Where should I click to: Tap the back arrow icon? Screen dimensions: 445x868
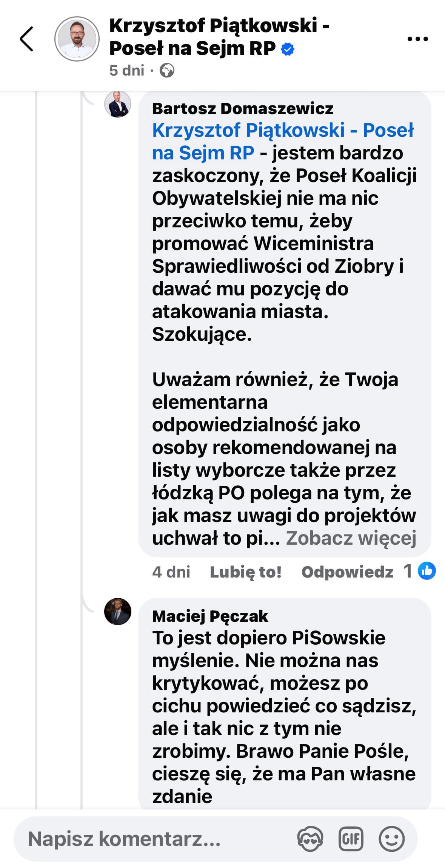pyautogui.click(x=26, y=39)
